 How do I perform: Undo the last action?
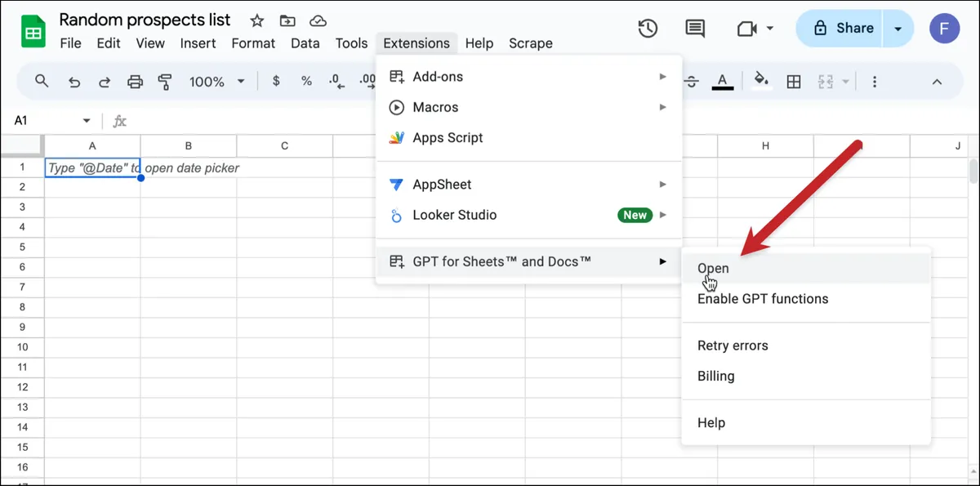(74, 82)
